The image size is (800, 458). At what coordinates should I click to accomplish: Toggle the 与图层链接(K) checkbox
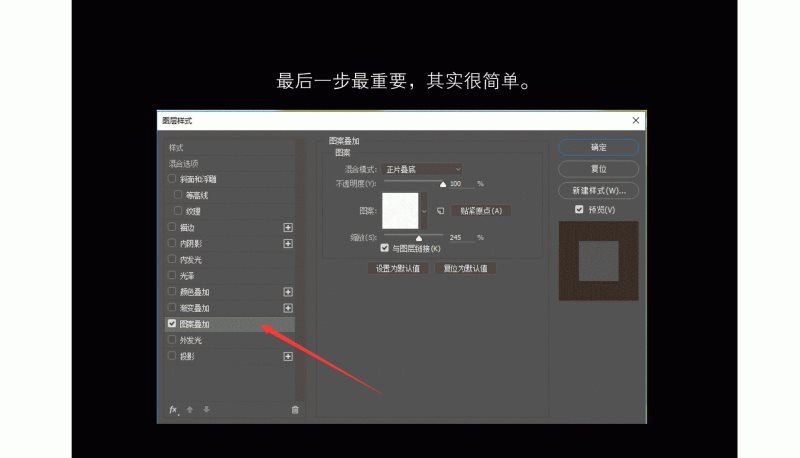[385, 248]
